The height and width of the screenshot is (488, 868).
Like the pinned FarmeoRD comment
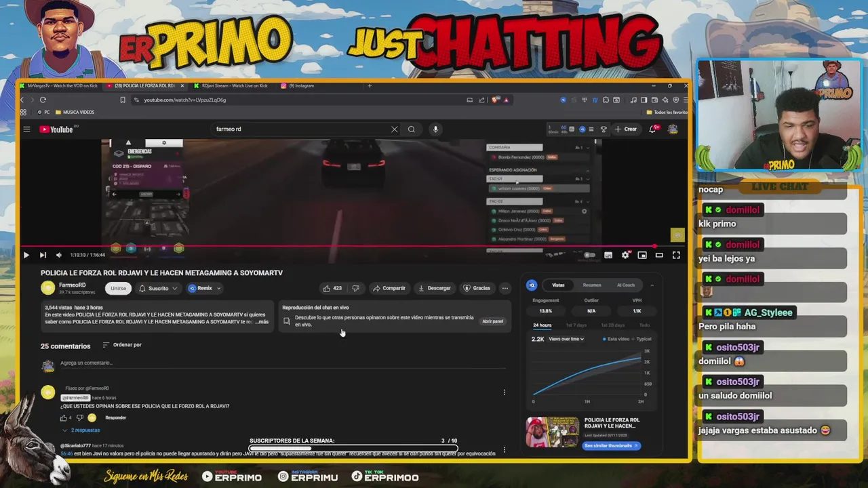(64, 418)
